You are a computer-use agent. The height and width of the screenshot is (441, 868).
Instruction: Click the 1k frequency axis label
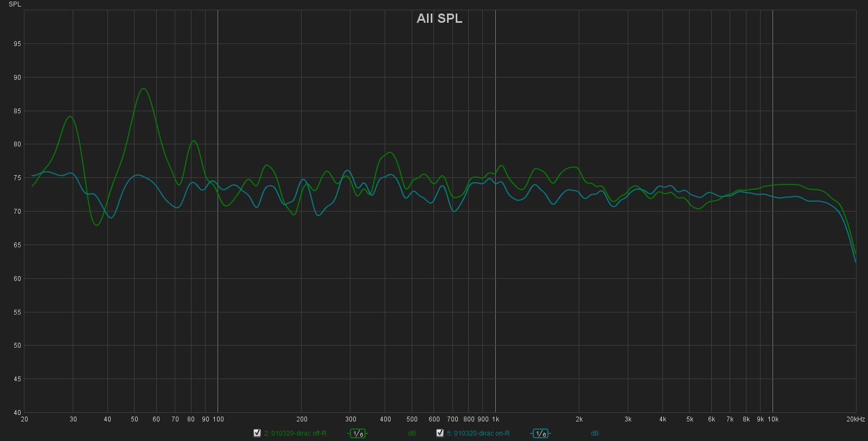[x=495, y=419]
